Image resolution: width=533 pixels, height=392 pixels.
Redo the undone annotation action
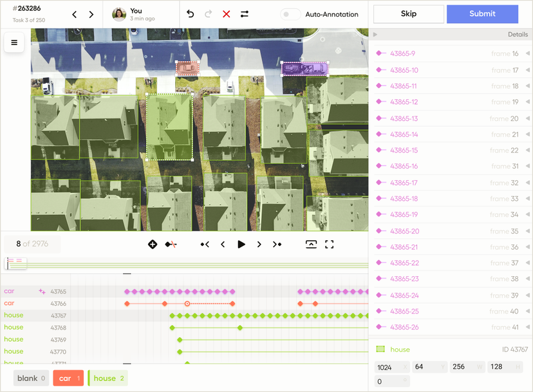(207, 14)
